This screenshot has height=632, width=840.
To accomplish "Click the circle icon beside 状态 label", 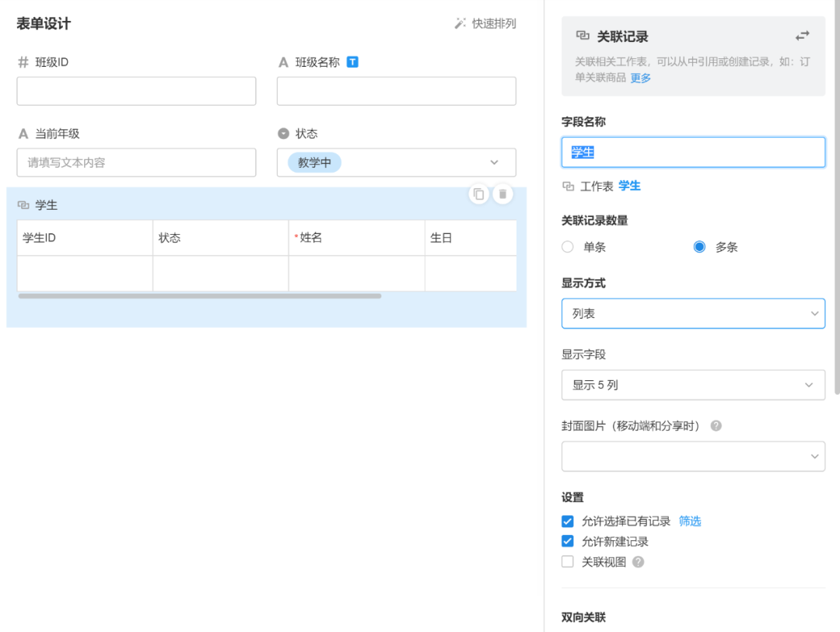I will [282, 133].
